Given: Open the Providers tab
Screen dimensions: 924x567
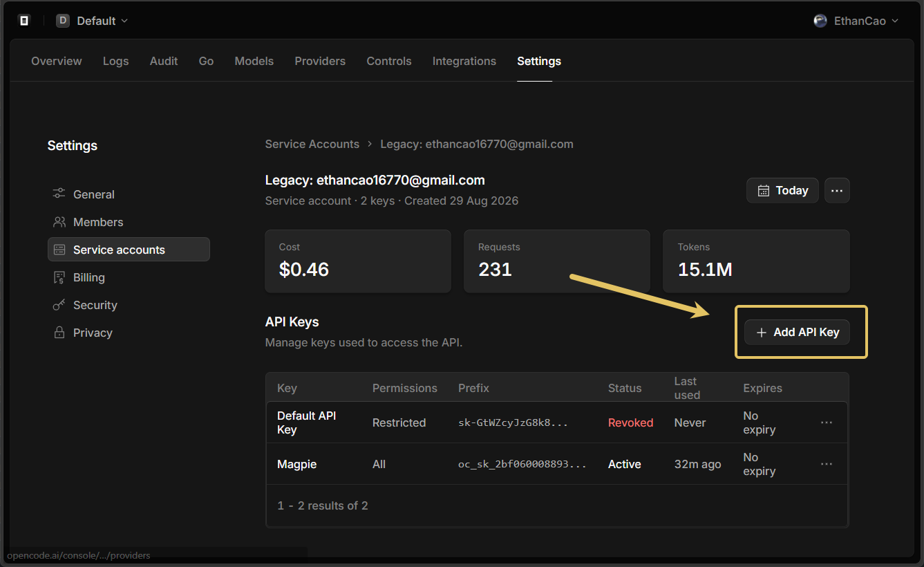Looking at the screenshot, I should point(320,61).
